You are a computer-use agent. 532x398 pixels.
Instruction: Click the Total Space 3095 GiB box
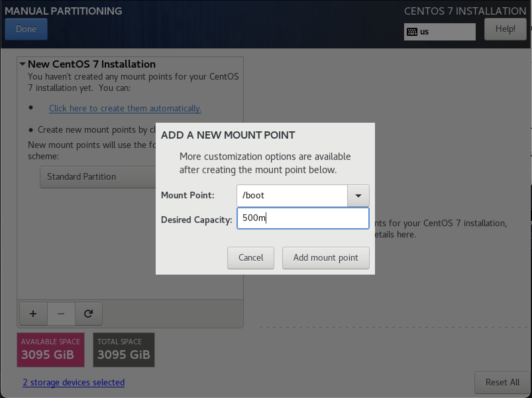pos(124,350)
